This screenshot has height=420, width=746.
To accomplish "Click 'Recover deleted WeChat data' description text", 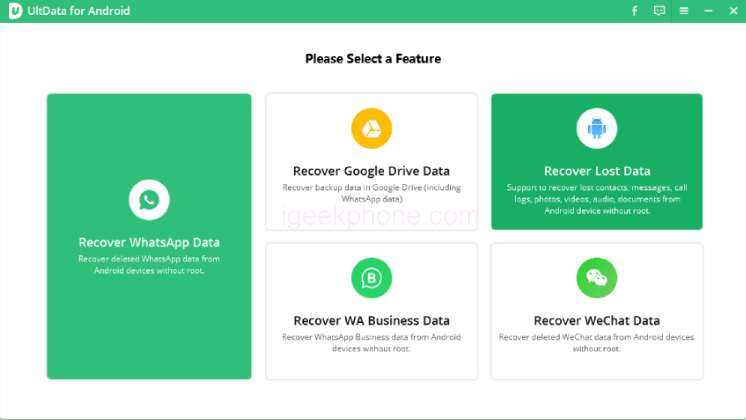I will pos(597,342).
